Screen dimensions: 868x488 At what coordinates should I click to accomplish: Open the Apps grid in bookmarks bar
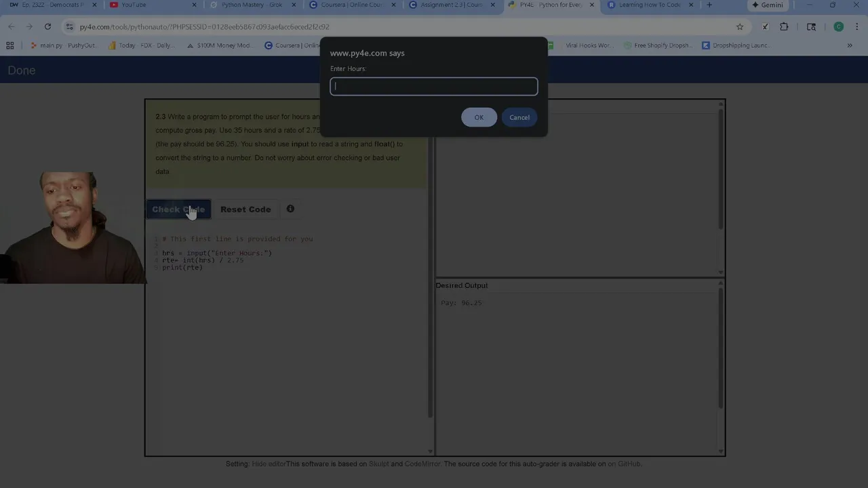(10, 45)
